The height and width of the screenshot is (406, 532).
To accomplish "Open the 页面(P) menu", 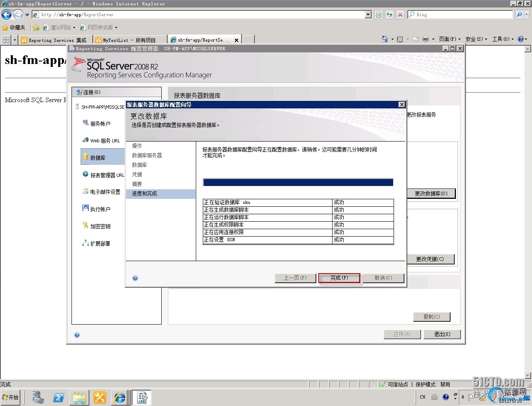I will (449, 39).
